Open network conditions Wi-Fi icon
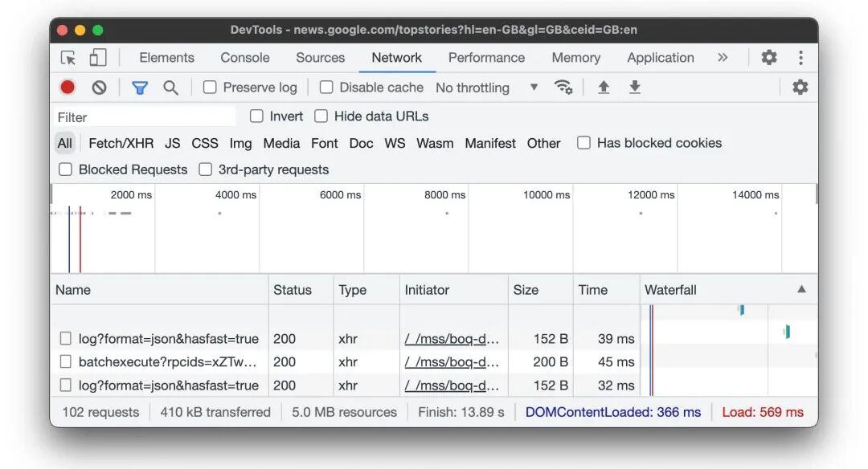Image resolution: width=868 pixels, height=469 pixels. pyautogui.click(x=563, y=87)
